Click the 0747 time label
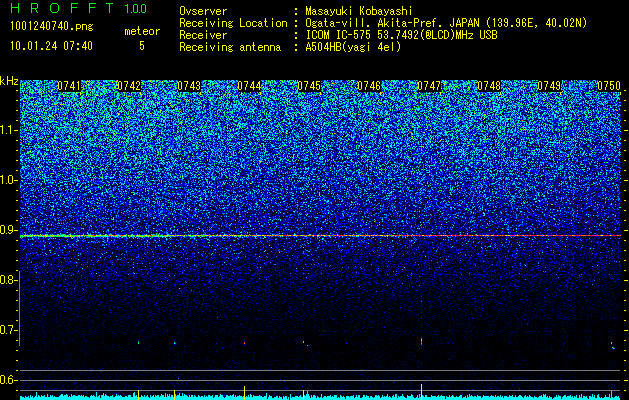629x400 pixels. pyautogui.click(x=429, y=86)
